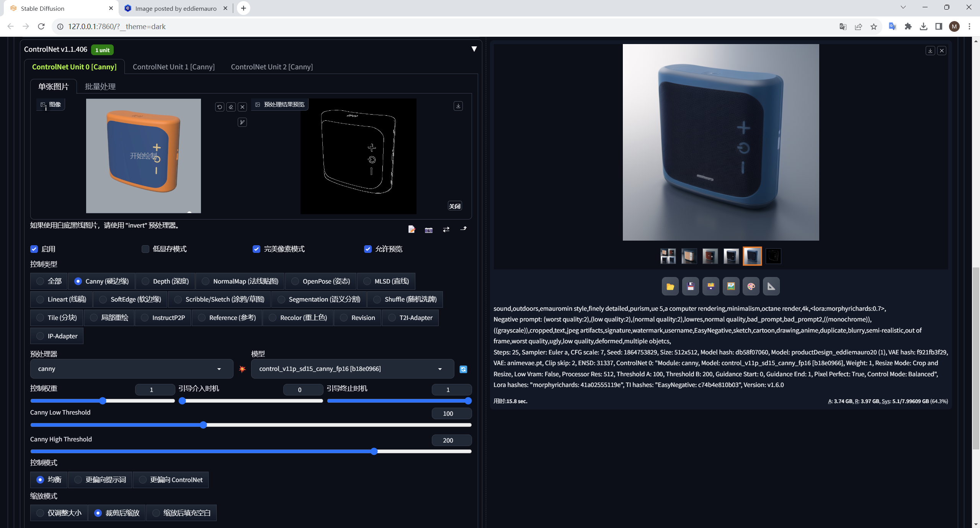The image size is (980, 528).
Task: Close the enlarged gallery preview
Action: tap(942, 51)
